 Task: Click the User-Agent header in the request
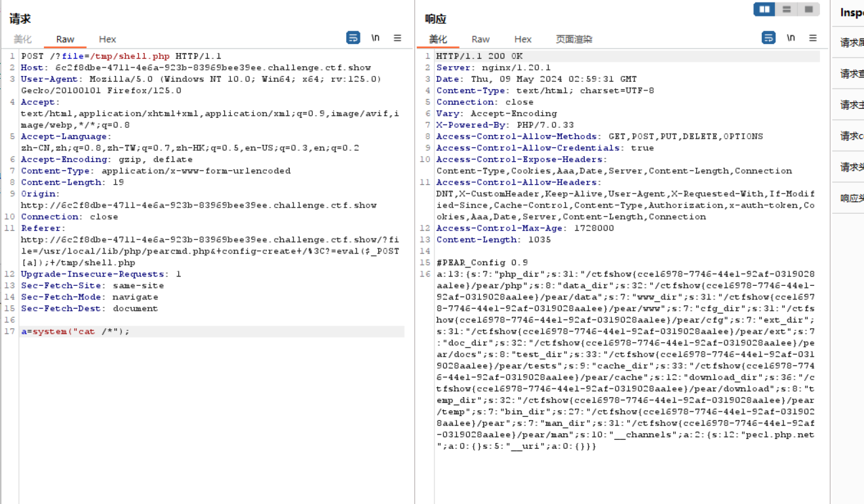click(x=201, y=85)
